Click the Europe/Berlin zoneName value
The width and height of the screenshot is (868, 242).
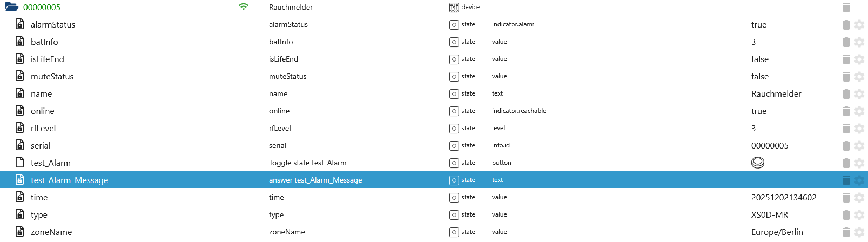pyautogui.click(x=777, y=232)
